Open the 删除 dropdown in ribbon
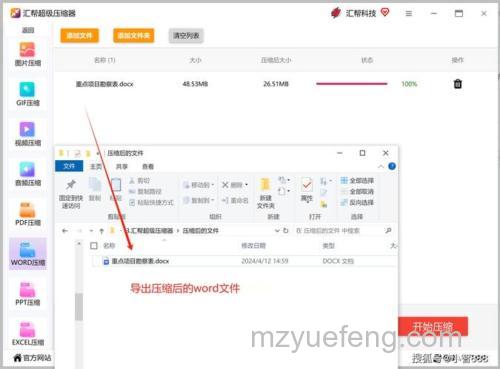 click(x=235, y=185)
